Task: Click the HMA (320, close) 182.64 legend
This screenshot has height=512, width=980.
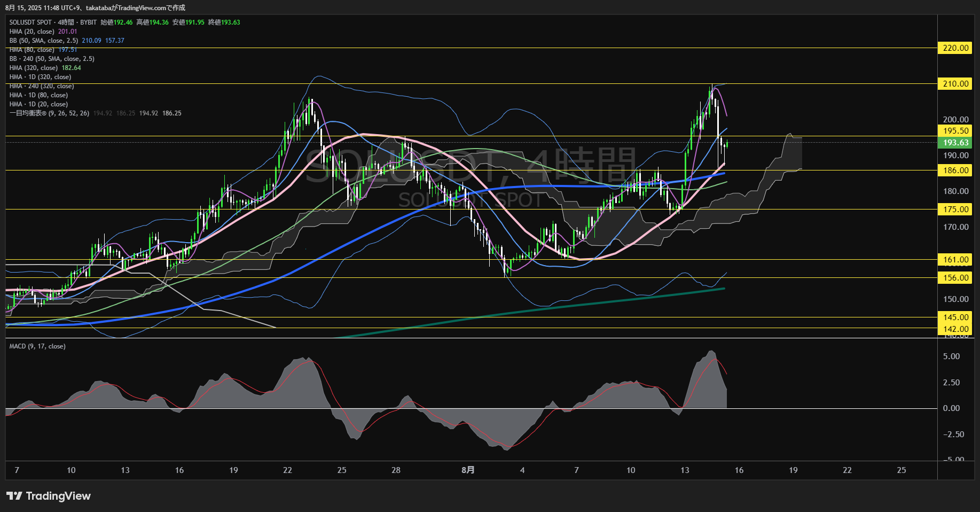Action: point(45,68)
